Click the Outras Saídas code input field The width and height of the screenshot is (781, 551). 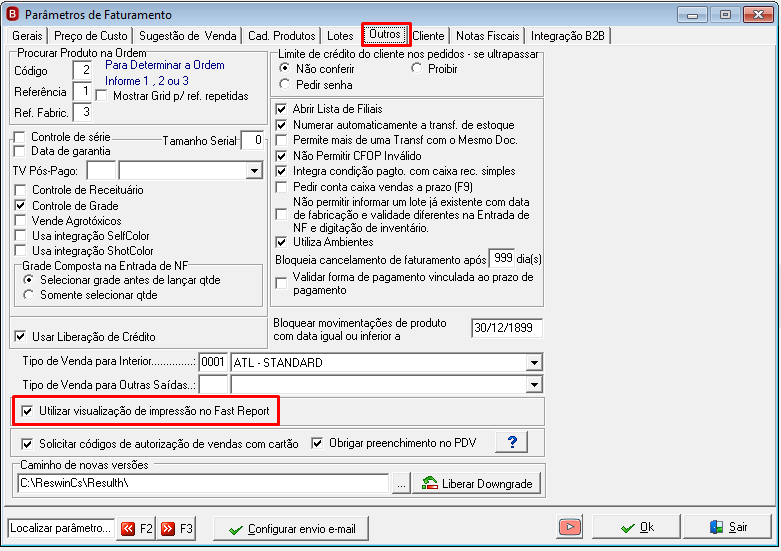click(213, 385)
